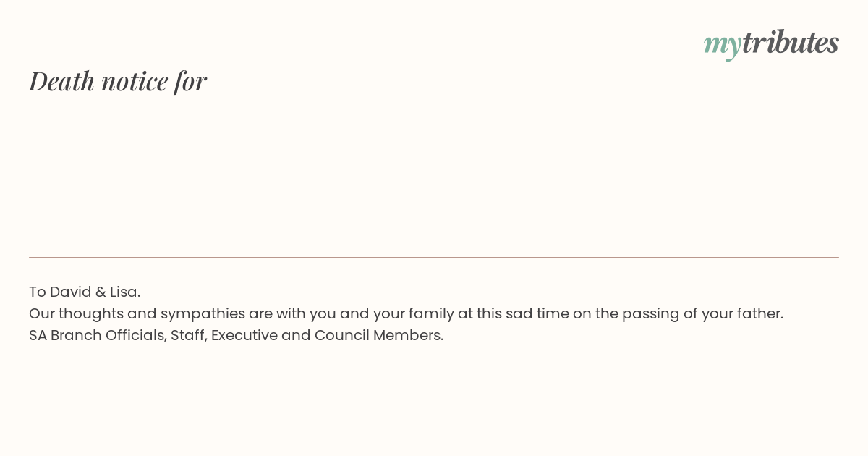Click the "To David & Lisa." line
Viewport: 868px width, 456px height.
(85, 292)
